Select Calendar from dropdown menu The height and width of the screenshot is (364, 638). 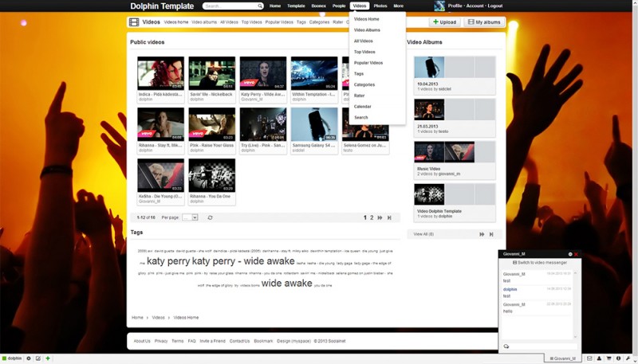tap(363, 107)
